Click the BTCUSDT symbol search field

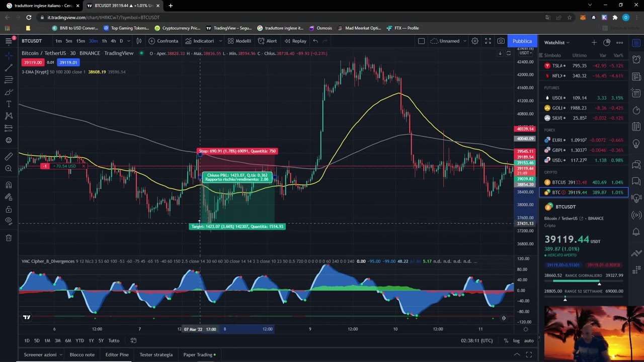point(32,41)
